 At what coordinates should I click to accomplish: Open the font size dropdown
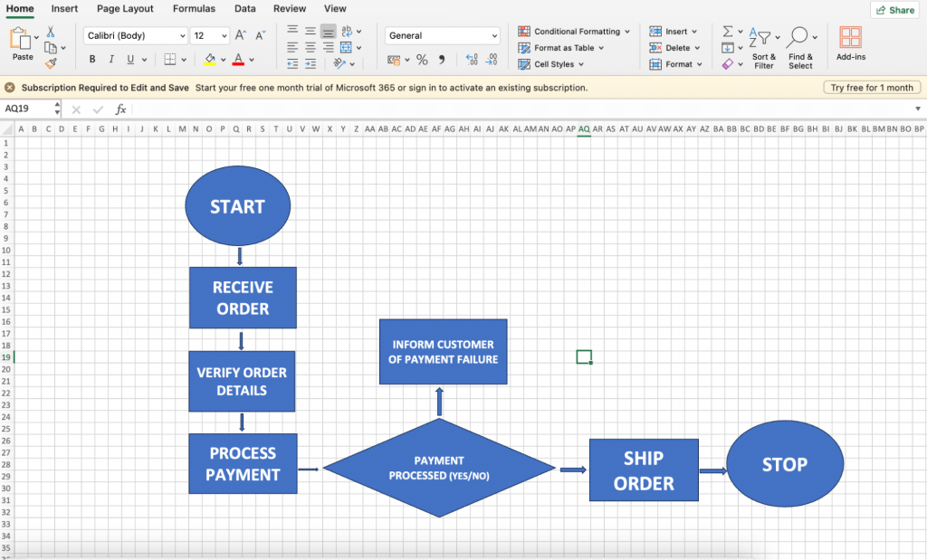pyautogui.click(x=225, y=36)
